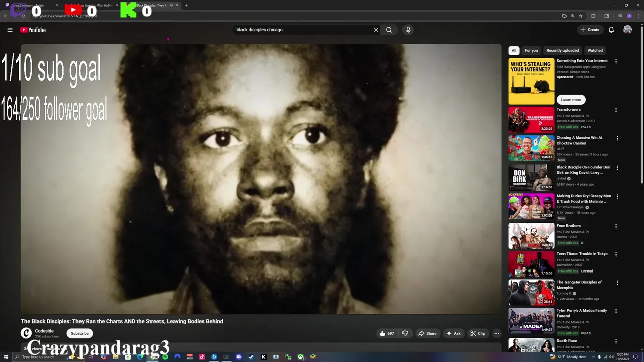Click the magnifying glass search button
The image size is (644, 362).
click(x=389, y=30)
